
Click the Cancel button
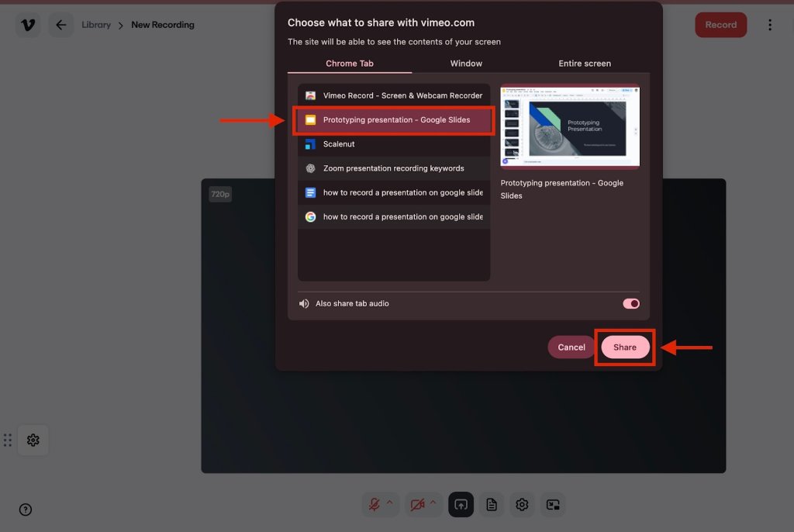(571, 347)
